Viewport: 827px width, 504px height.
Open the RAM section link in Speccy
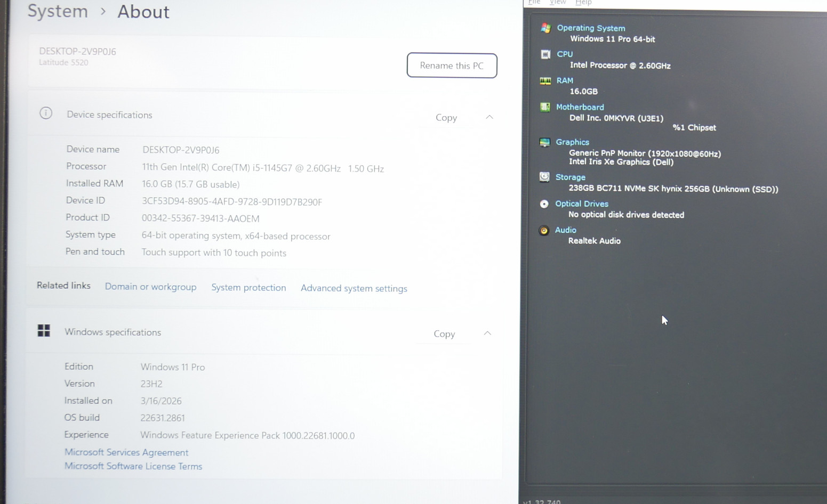[565, 80]
